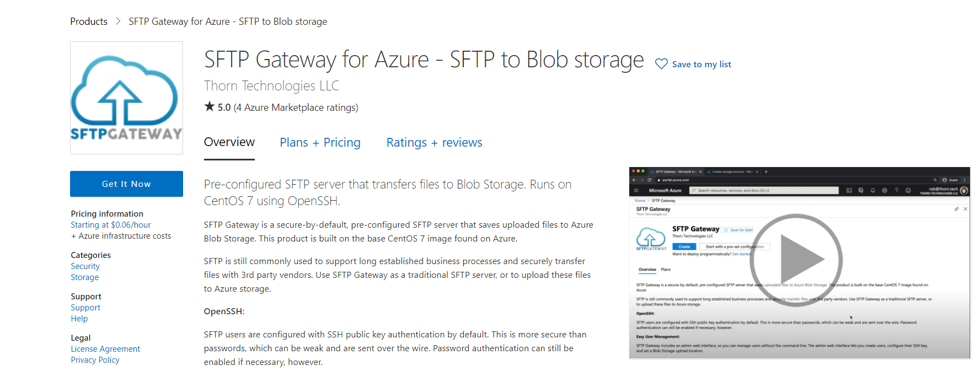980x376 pixels.
Task: Browse the Security category
Action: (x=85, y=266)
